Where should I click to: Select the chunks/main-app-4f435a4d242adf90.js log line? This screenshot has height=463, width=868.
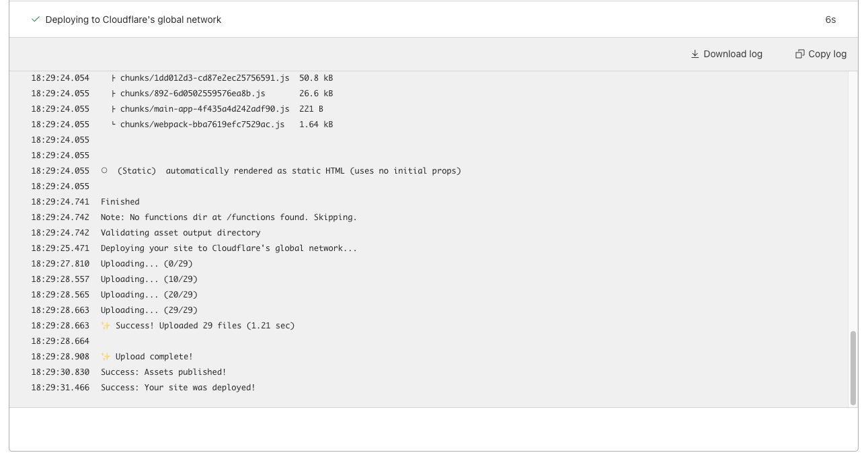(x=204, y=109)
